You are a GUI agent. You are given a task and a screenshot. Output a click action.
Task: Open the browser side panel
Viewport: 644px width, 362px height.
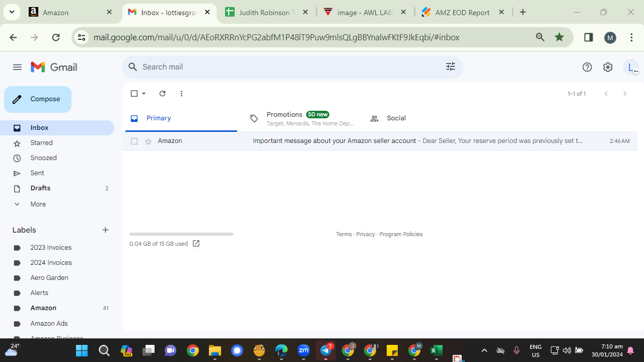pos(588,37)
